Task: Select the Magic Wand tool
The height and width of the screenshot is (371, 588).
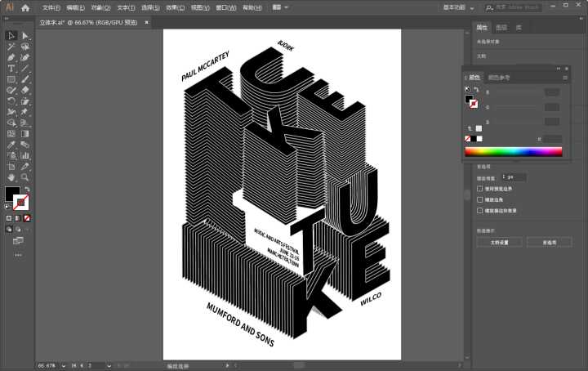Action: point(11,47)
